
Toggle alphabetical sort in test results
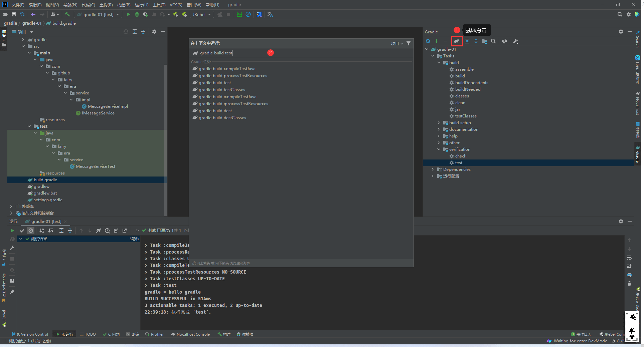click(42, 231)
